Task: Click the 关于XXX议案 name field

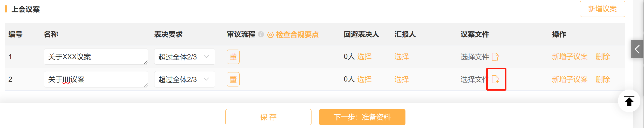Action: 96,57
